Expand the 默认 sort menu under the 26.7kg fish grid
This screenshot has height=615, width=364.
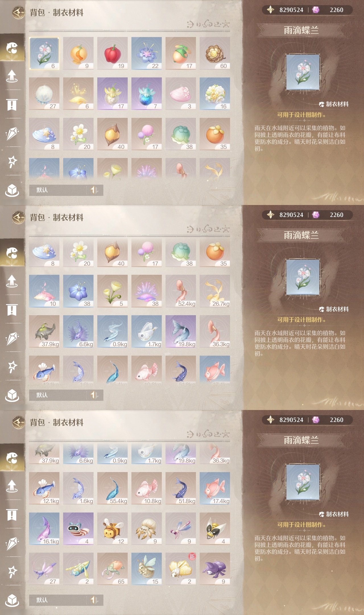click(x=58, y=395)
